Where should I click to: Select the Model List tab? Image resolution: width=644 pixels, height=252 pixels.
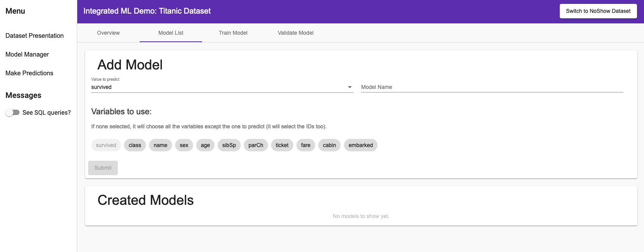(x=171, y=33)
